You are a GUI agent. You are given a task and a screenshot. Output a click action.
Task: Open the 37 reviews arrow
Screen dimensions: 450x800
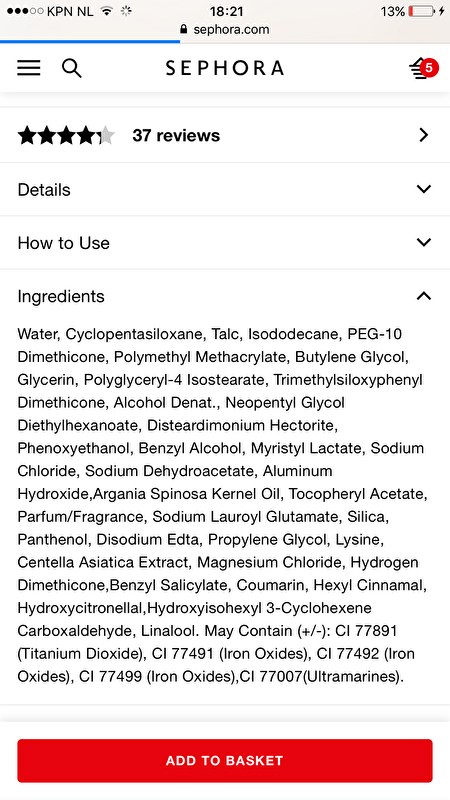click(423, 135)
